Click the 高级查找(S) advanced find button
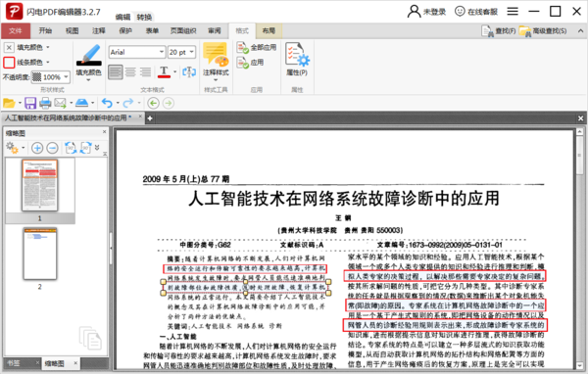 coord(543,31)
